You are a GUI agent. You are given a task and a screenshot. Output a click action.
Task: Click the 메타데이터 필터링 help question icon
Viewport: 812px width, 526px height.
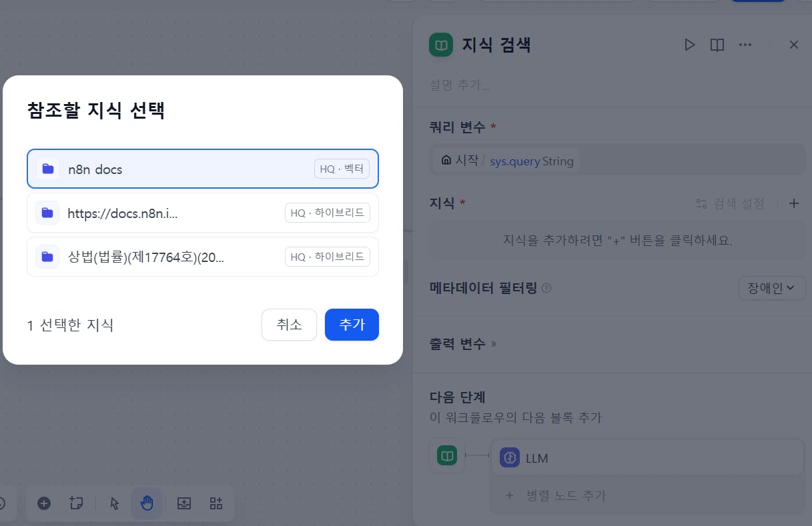[546, 288]
